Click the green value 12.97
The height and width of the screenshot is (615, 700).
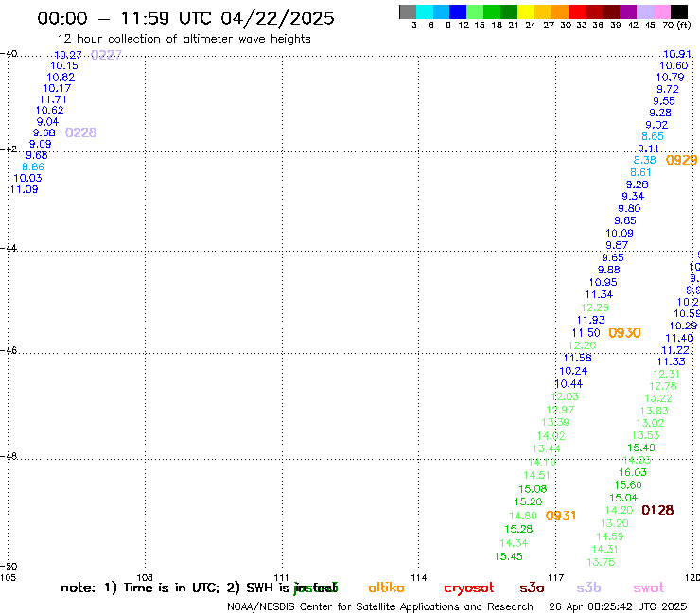560,410
